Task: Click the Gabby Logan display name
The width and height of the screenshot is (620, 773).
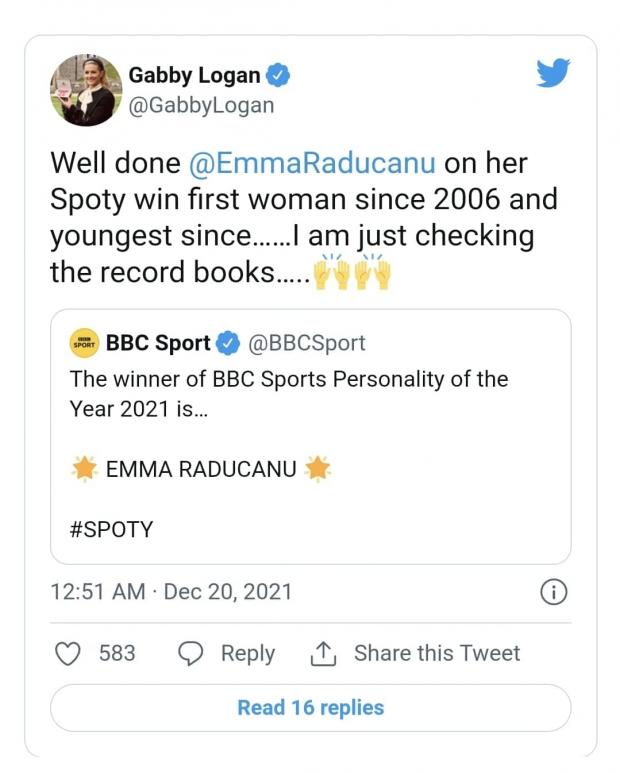Action: [195, 75]
